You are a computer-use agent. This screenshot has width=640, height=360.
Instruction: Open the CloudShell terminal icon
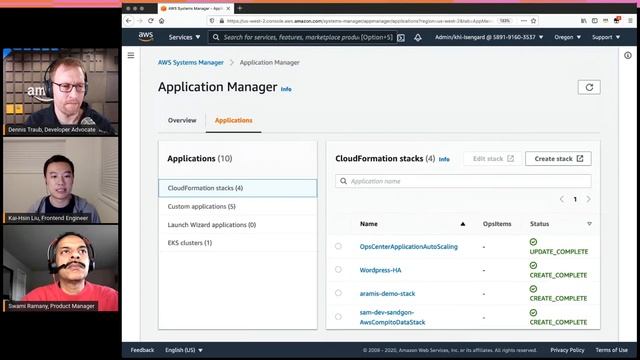[401, 38]
